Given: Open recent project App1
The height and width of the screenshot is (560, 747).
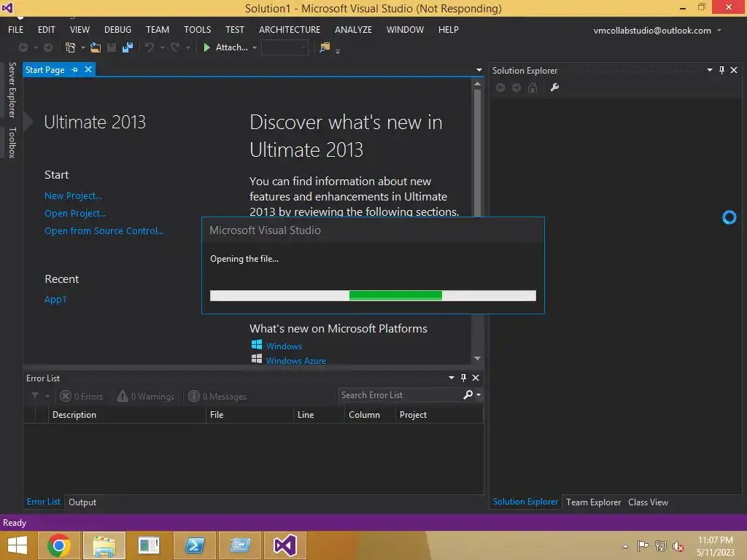Looking at the screenshot, I should [55, 299].
